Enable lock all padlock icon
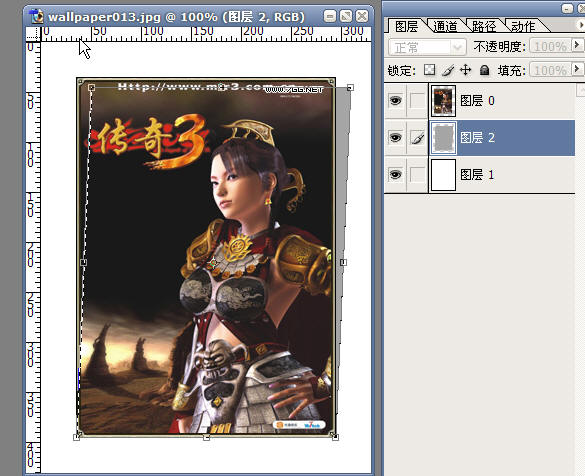Screen dimensions: 585x476 click(484, 70)
